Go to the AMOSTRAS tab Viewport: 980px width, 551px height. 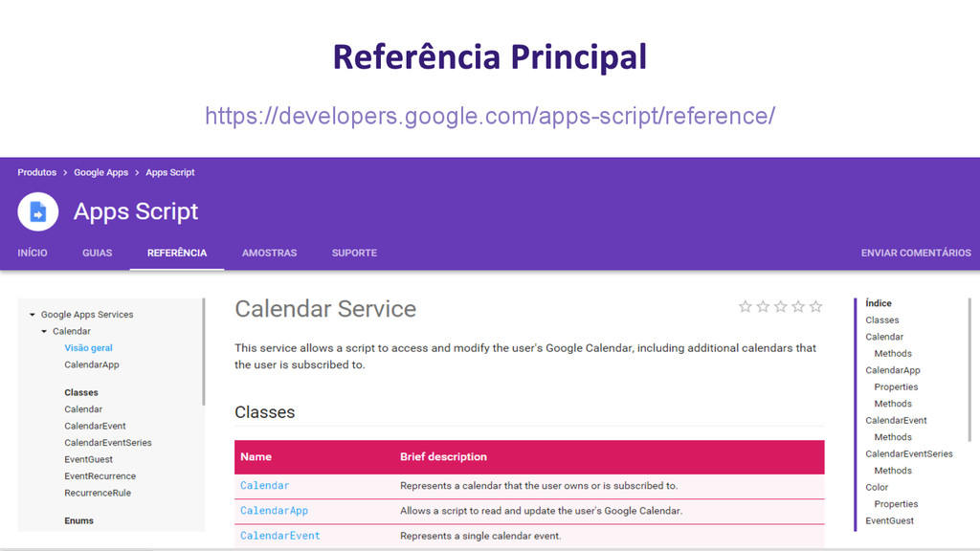(x=269, y=253)
